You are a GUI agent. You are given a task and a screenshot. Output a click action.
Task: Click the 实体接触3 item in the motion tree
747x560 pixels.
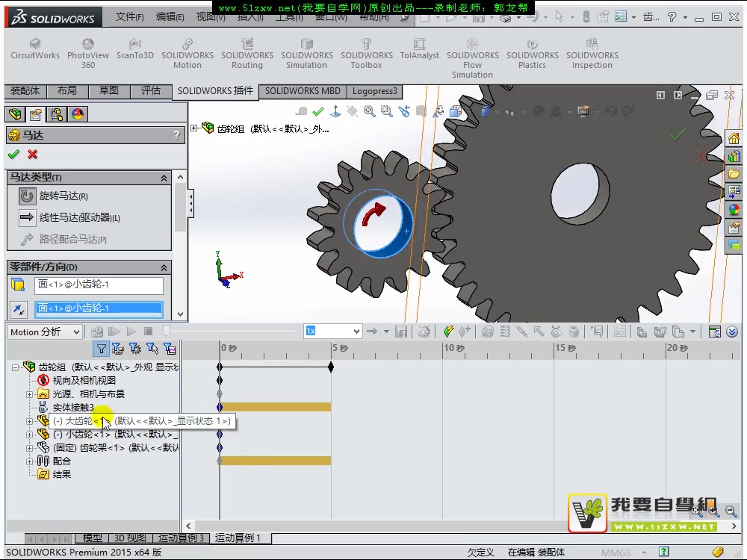pyautogui.click(x=72, y=408)
